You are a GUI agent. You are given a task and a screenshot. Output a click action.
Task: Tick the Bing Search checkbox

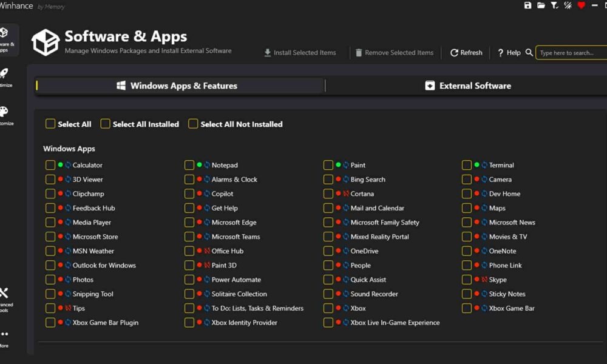click(x=328, y=180)
